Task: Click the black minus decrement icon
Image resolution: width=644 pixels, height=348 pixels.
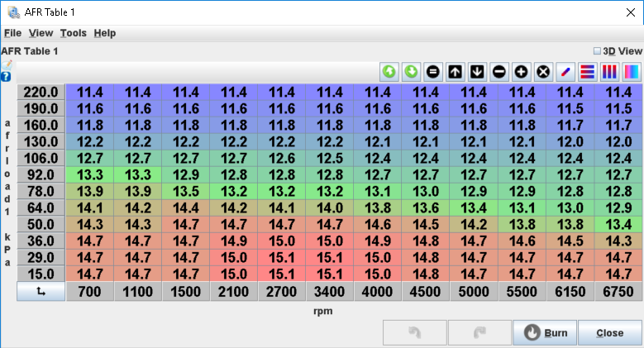Action: (x=499, y=72)
